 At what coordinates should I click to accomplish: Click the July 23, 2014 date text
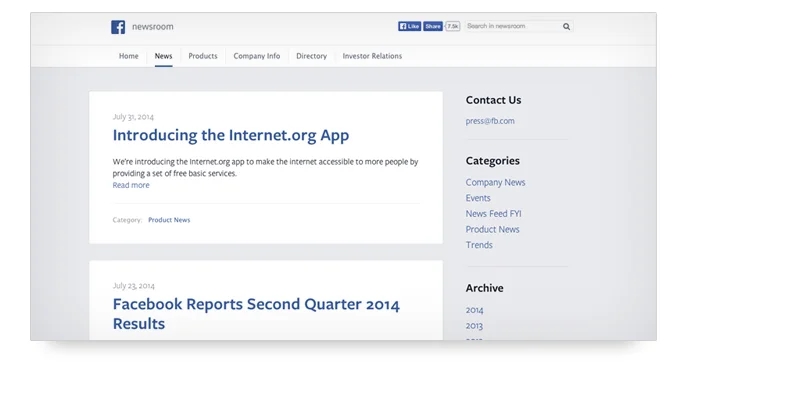click(x=134, y=286)
